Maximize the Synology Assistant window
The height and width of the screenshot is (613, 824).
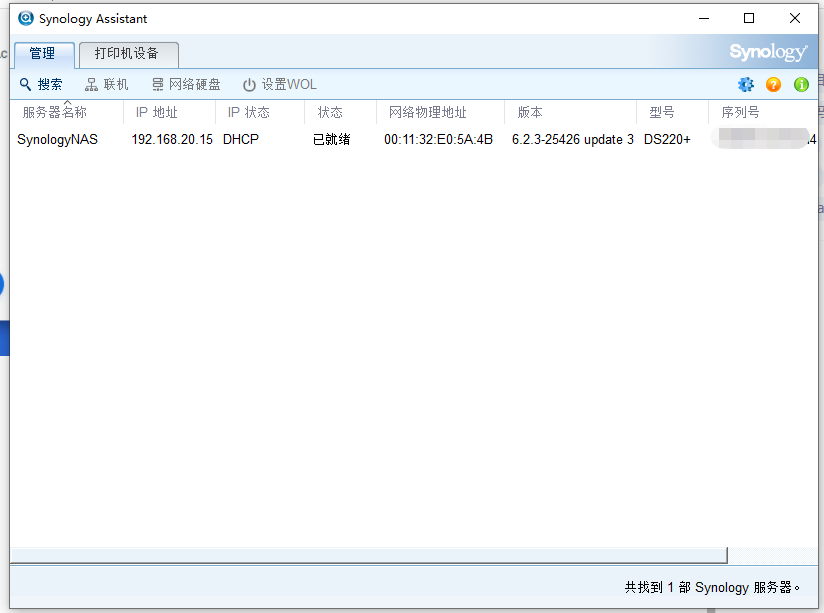(749, 18)
